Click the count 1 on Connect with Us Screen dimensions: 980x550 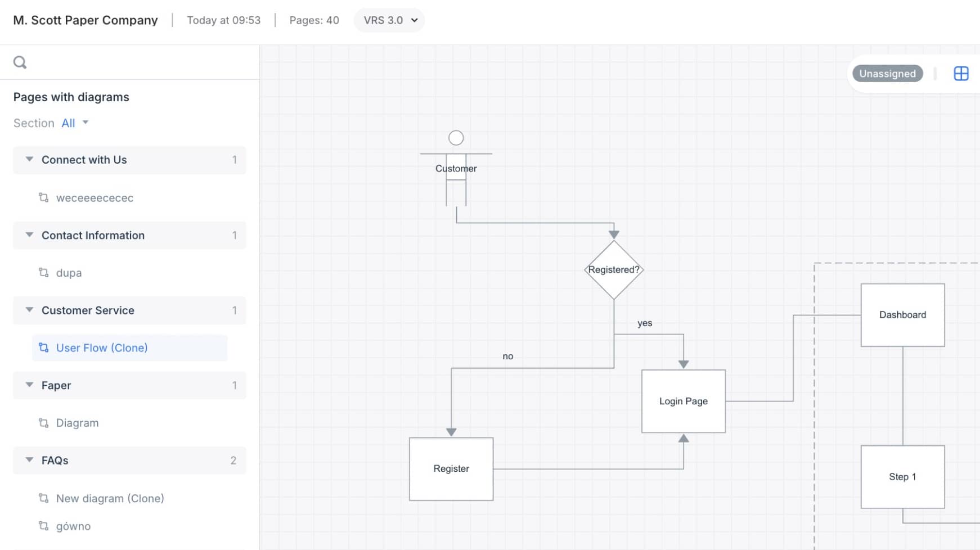235,160
